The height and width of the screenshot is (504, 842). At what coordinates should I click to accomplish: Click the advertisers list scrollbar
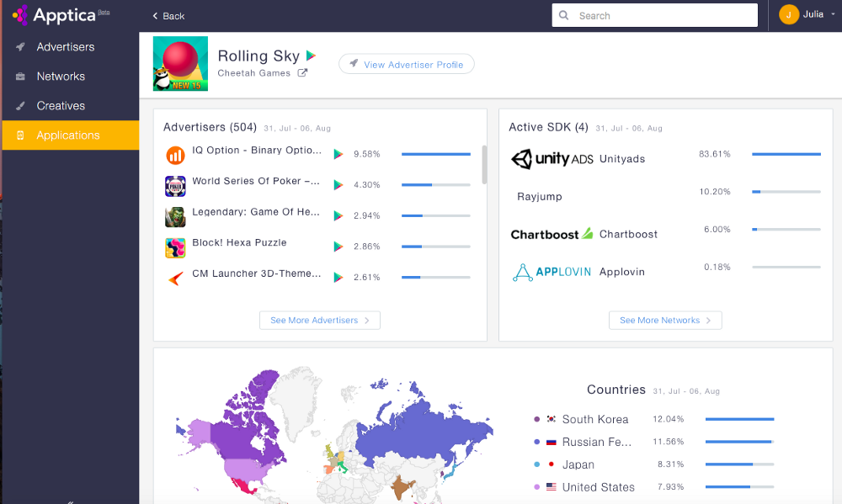(x=484, y=164)
